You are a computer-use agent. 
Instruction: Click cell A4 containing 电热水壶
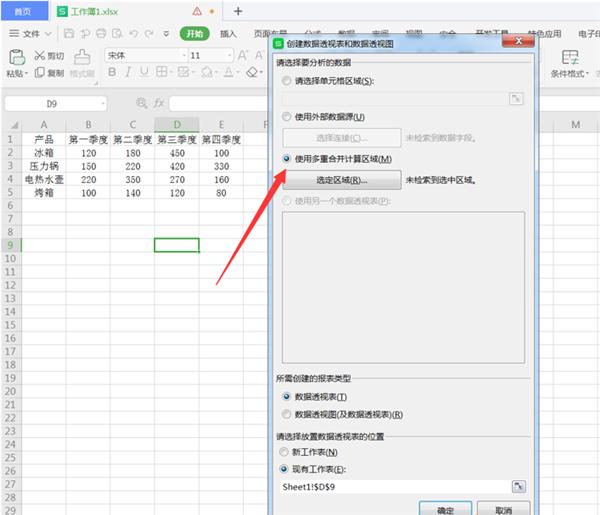tap(44, 179)
